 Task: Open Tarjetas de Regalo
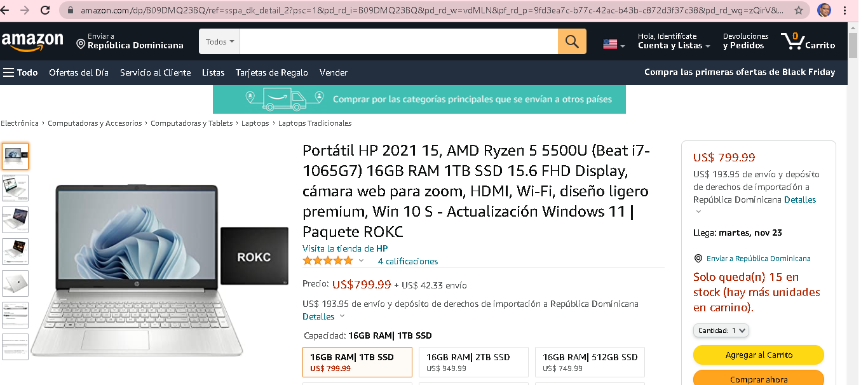(x=271, y=72)
